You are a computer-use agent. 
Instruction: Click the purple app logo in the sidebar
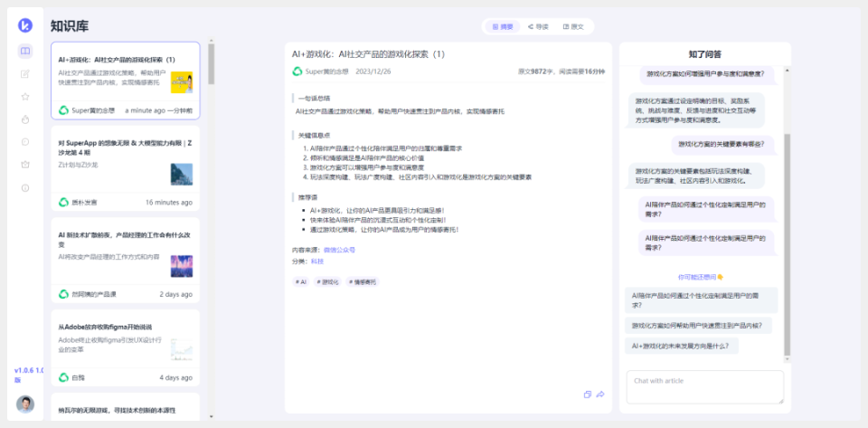(x=25, y=25)
